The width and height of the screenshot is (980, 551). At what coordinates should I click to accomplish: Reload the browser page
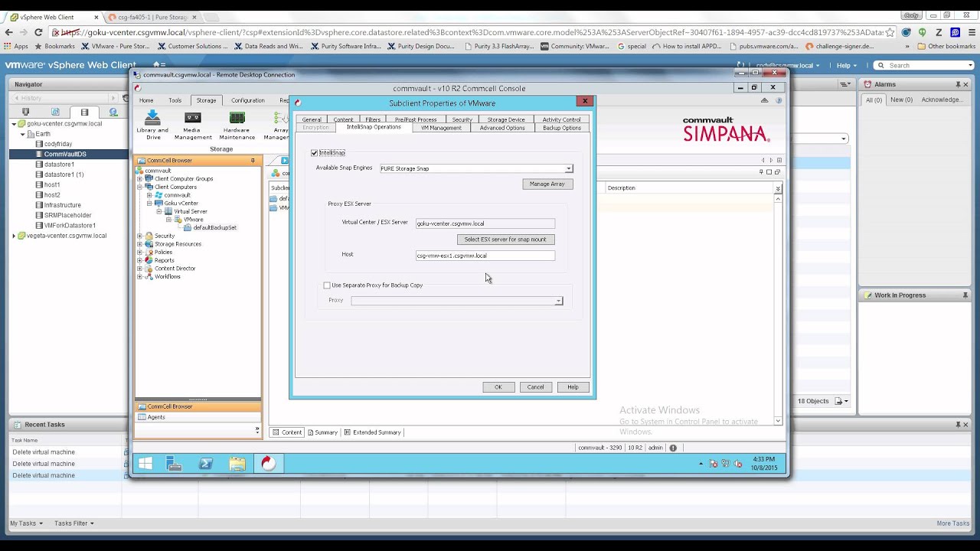[38, 32]
